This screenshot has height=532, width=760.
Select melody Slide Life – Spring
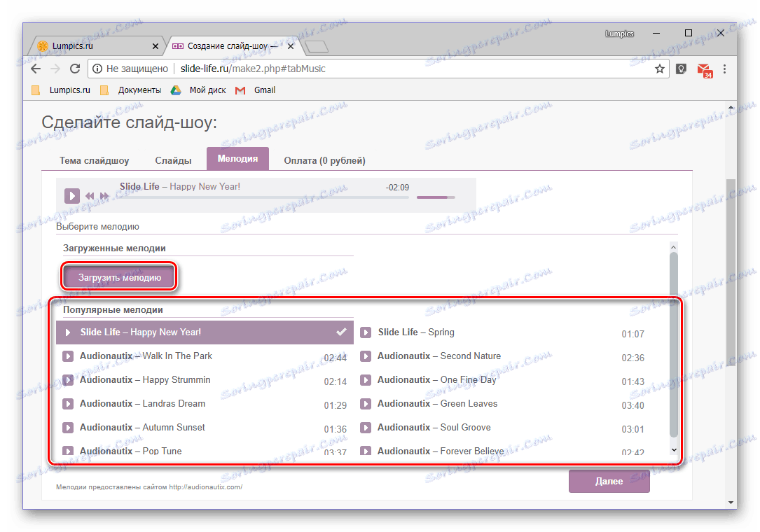503,333
